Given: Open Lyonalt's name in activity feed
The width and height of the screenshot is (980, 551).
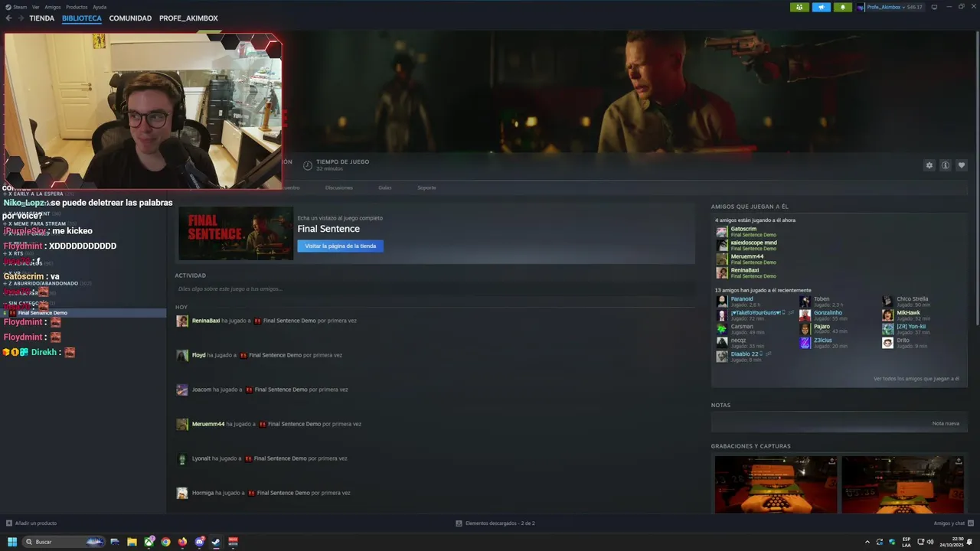Looking at the screenshot, I should pos(201,458).
